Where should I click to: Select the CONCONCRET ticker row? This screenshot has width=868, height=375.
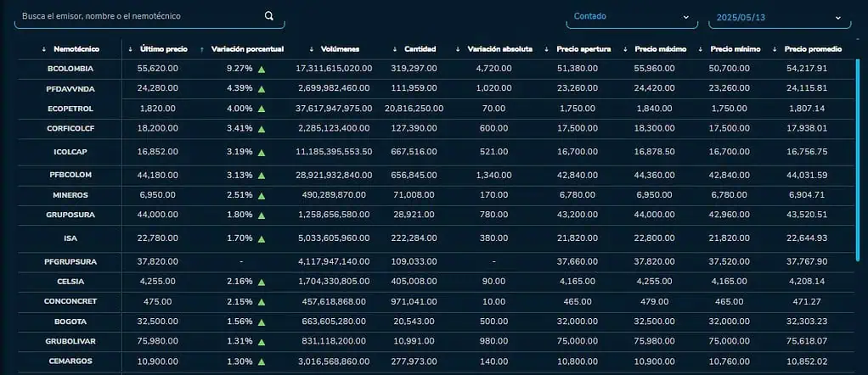click(437, 302)
